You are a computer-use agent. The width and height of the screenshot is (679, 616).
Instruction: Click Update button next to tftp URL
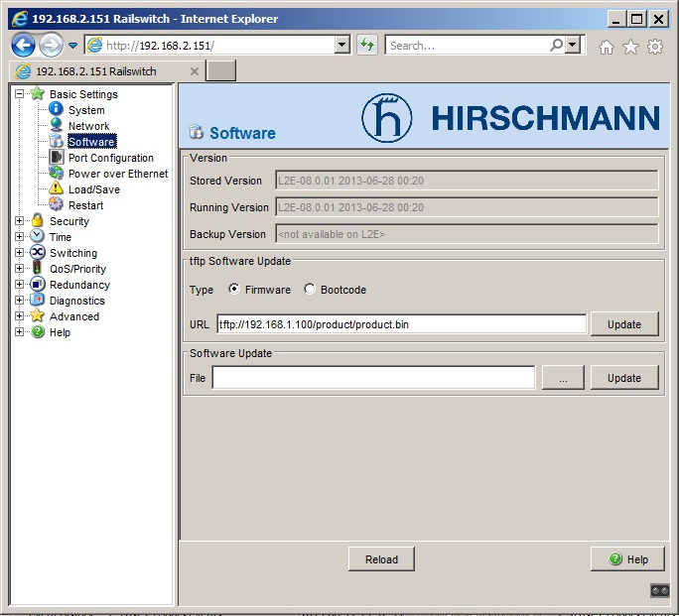coord(624,324)
